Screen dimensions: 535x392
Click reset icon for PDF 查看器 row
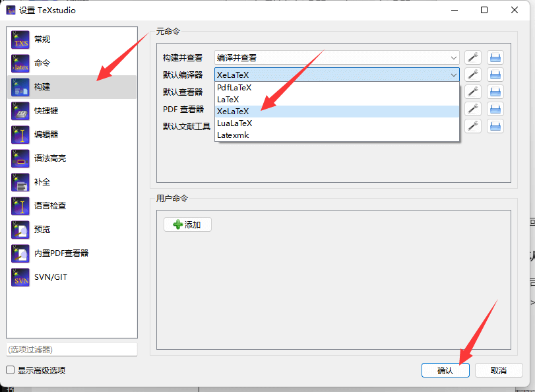pos(495,110)
